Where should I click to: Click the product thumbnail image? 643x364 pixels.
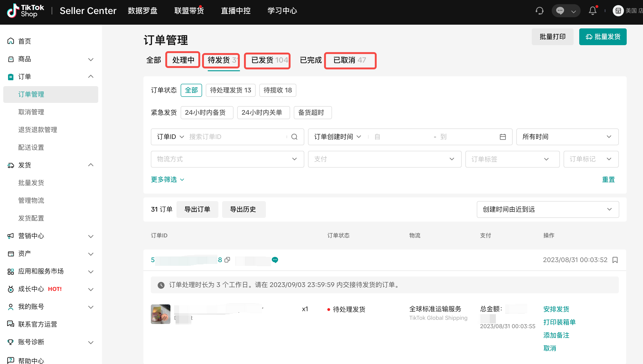point(160,314)
